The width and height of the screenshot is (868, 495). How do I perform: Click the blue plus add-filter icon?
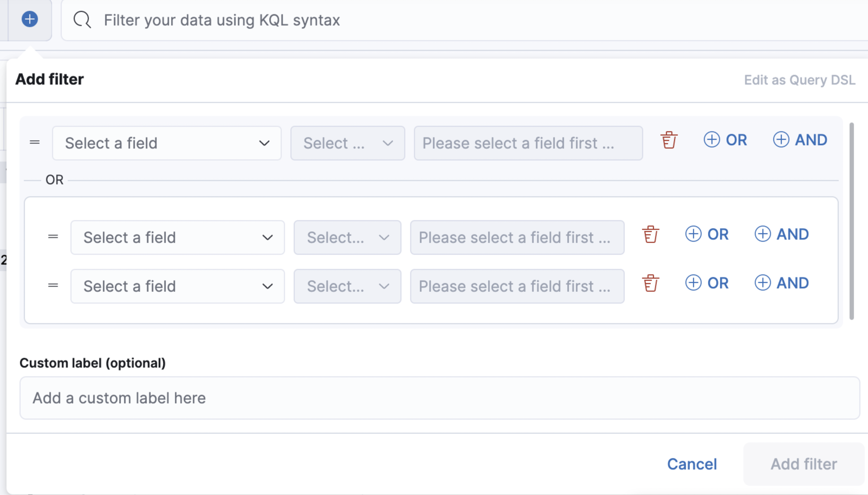tap(30, 19)
